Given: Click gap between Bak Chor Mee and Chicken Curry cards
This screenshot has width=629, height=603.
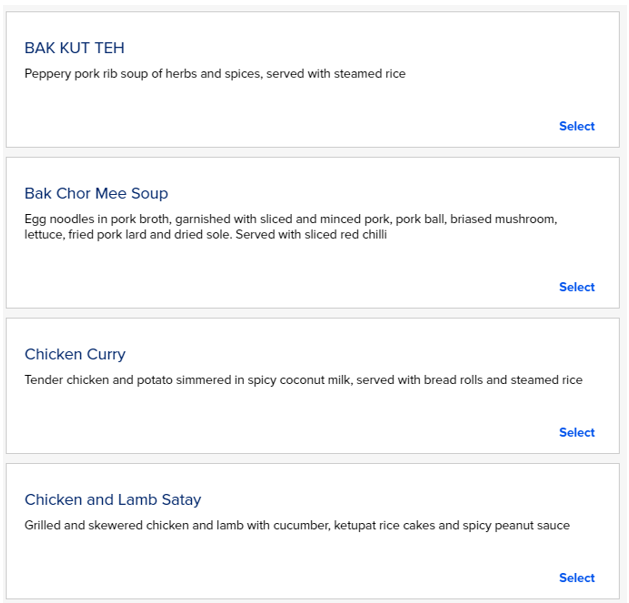Looking at the screenshot, I should (x=313, y=313).
